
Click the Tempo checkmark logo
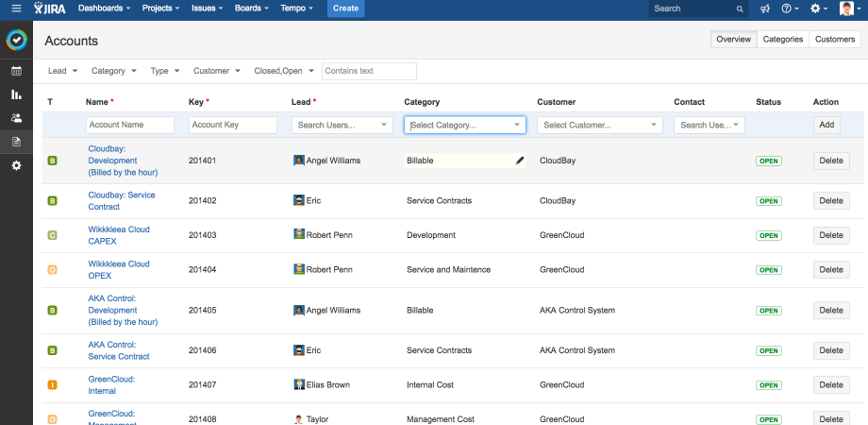click(x=17, y=40)
